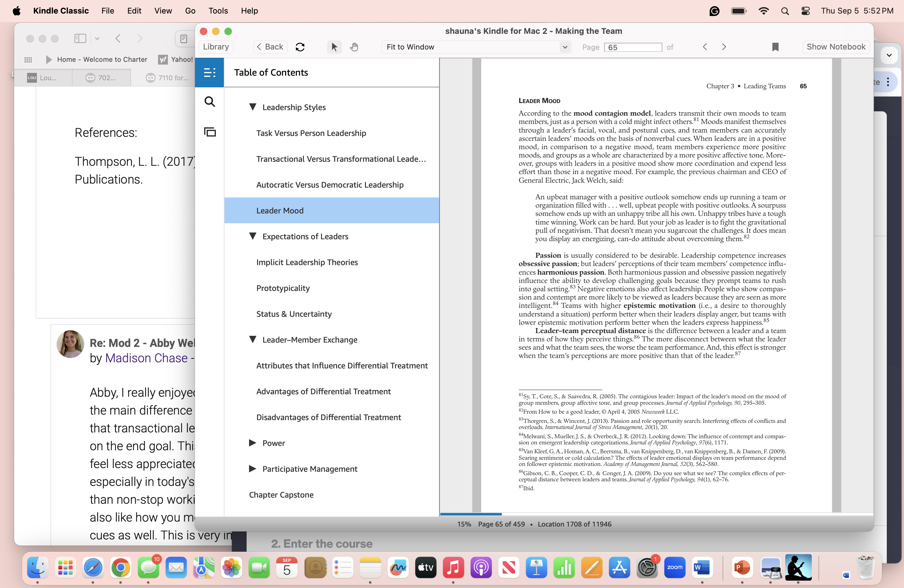The height and width of the screenshot is (588, 904).
Task: Expand the Power section in contents
Action: click(253, 443)
